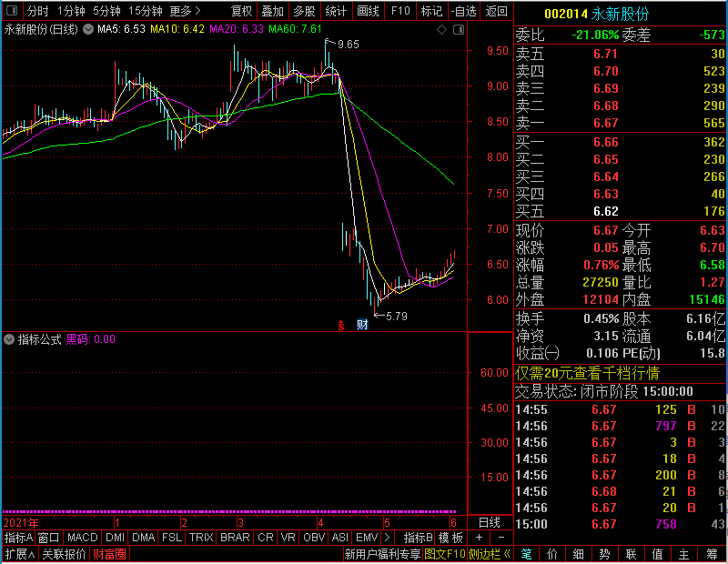Select the 联 tab

[631, 554]
